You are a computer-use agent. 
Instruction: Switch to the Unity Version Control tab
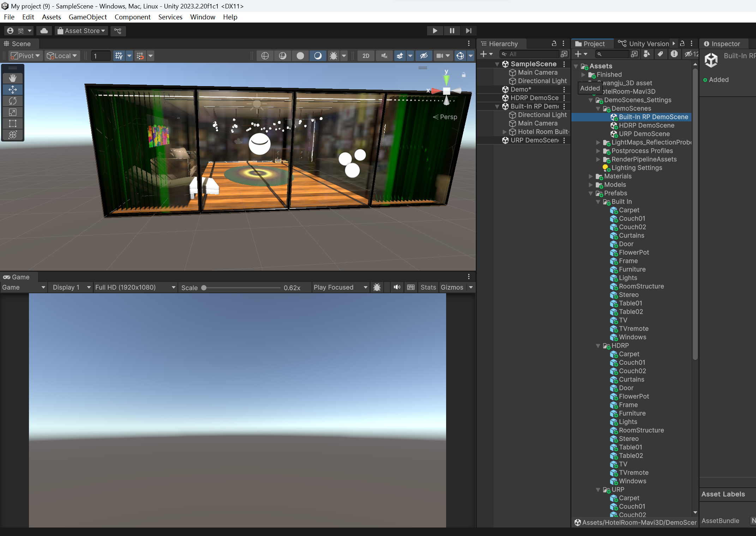644,44
